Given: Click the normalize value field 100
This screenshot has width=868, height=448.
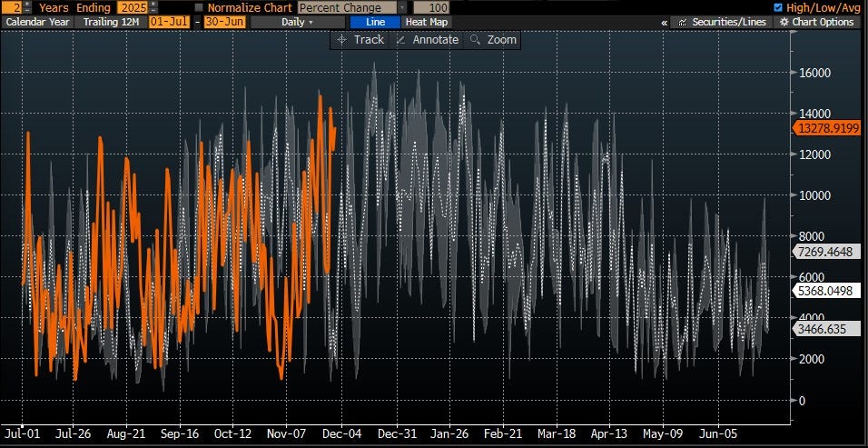Looking at the screenshot, I should [x=431, y=8].
